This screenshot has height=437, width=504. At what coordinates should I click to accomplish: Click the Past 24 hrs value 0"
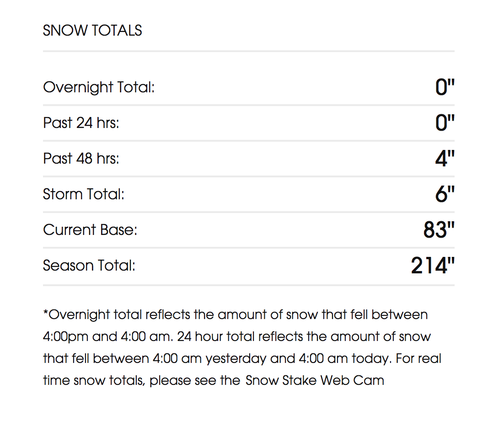[445, 123]
